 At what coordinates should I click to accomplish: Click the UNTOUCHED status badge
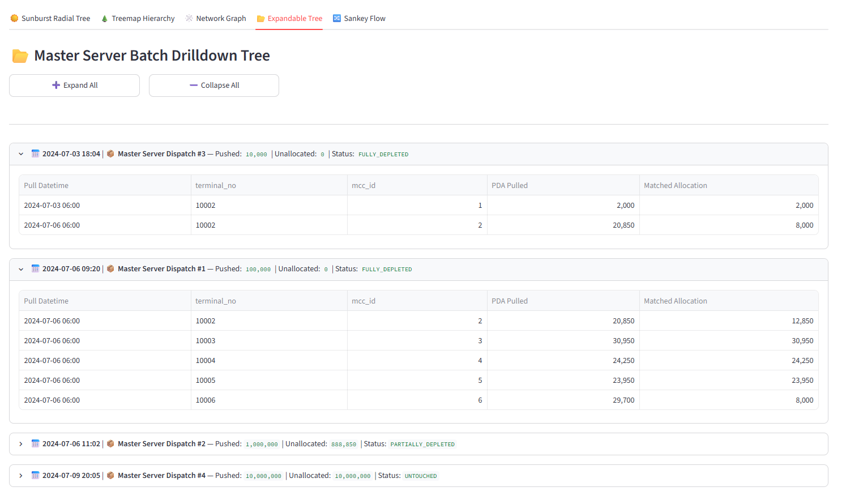coord(421,476)
